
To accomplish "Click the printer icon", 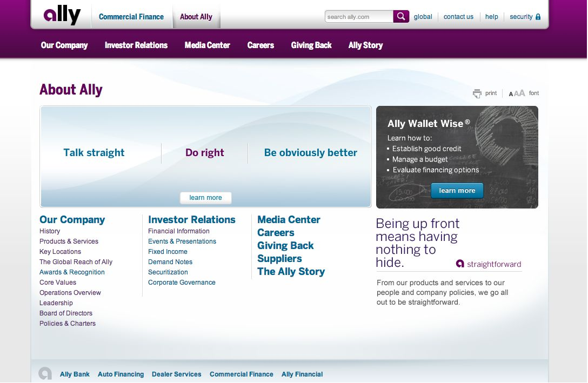I will pos(477,93).
